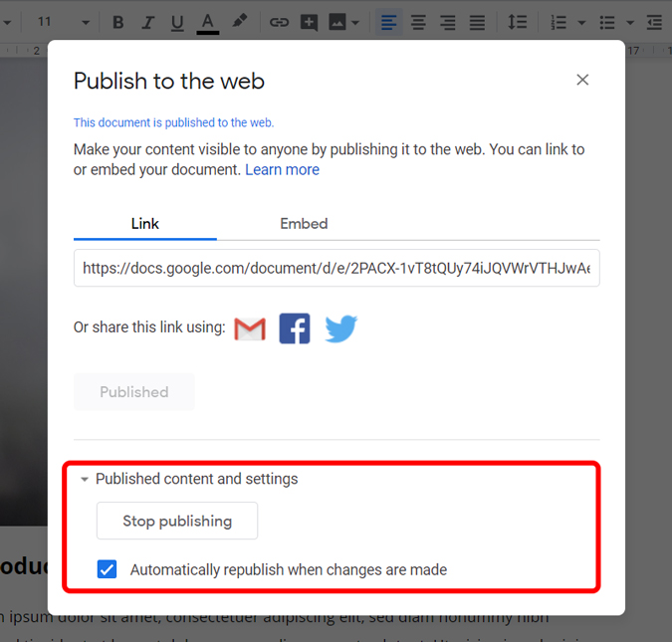Open the text color picker
The height and width of the screenshot is (642, 672).
208,23
